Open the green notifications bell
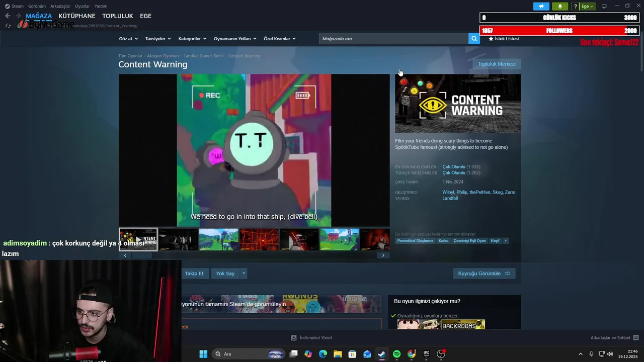 (560, 7)
